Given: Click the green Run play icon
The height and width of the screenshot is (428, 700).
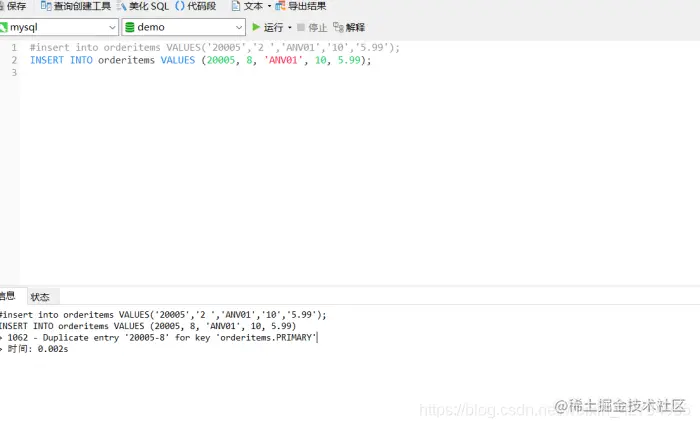Looking at the screenshot, I should click(256, 27).
